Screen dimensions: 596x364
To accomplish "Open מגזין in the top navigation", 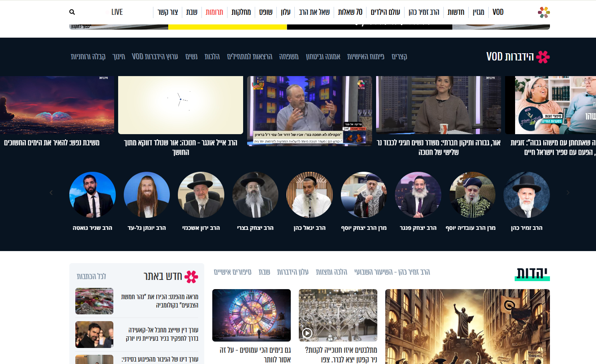I will point(478,12).
